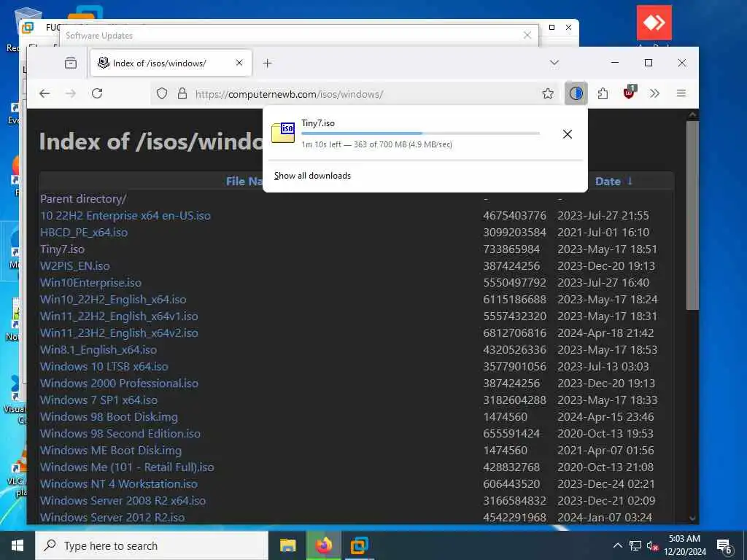Open the tracking protection shield icon
This screenshot has width=747, height=560.
[162, 94]
